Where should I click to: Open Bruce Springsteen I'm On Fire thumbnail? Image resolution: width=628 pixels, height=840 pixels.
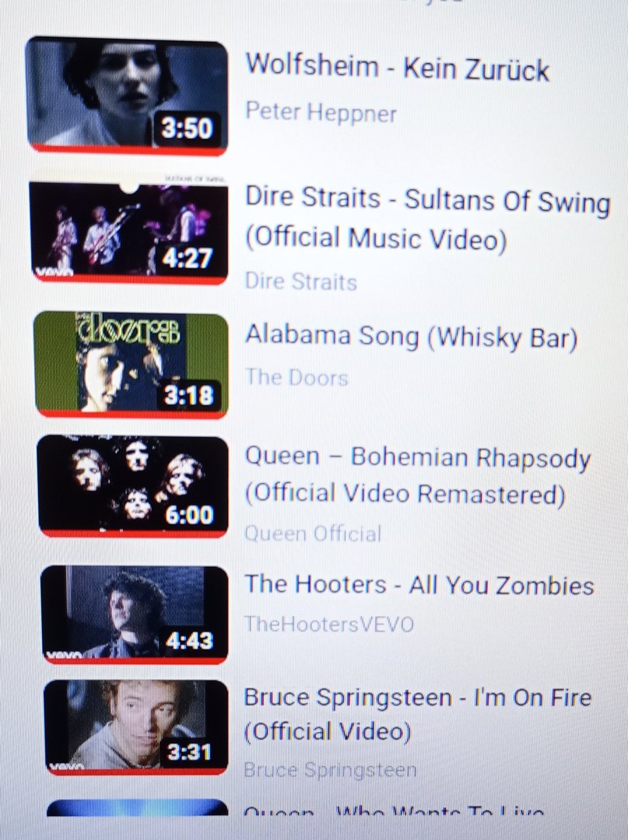(x=136, y=727)
